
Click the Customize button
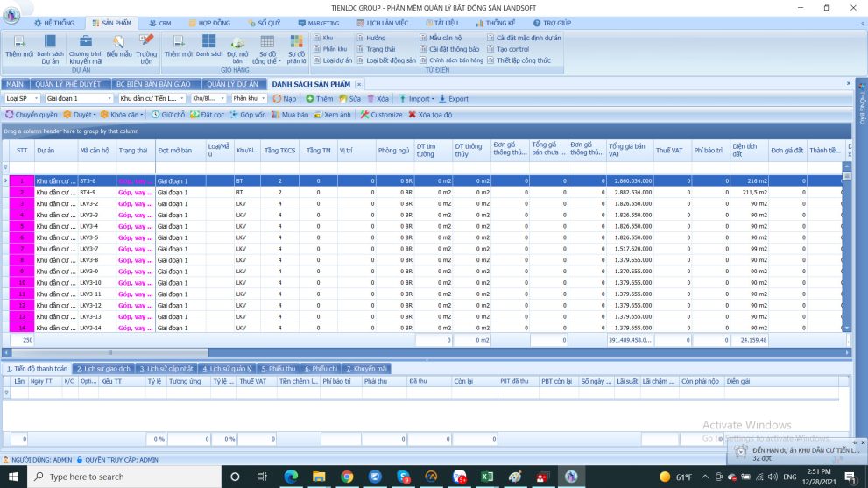pyautogui.click(x=381, y=115)
